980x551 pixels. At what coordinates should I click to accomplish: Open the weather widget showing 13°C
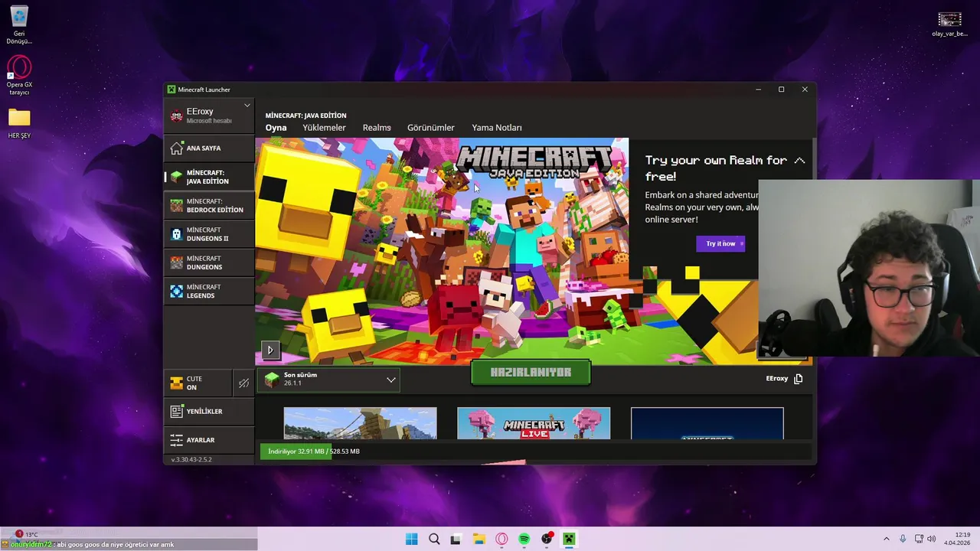(25, 534)
